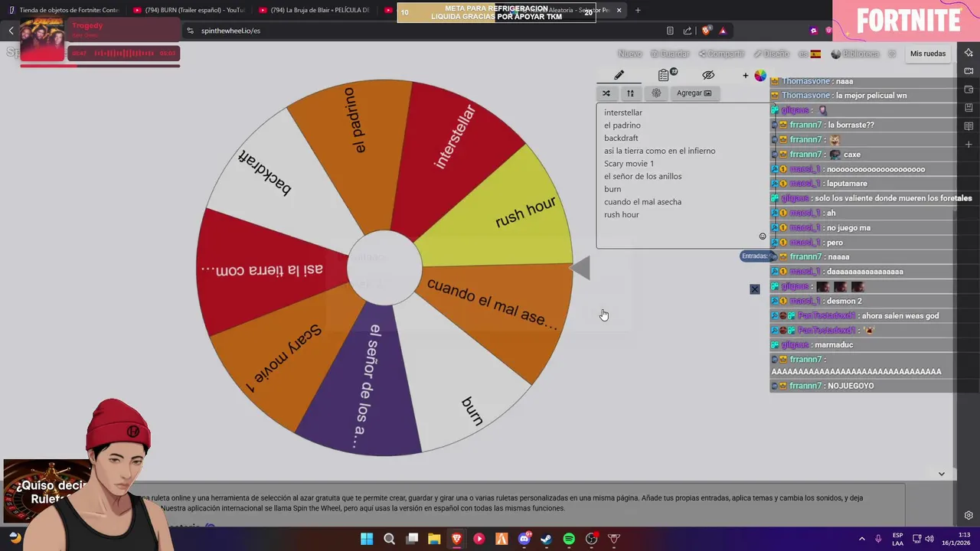
Task: Toggle the hide-entries eye icon
Action: [708, 75]
